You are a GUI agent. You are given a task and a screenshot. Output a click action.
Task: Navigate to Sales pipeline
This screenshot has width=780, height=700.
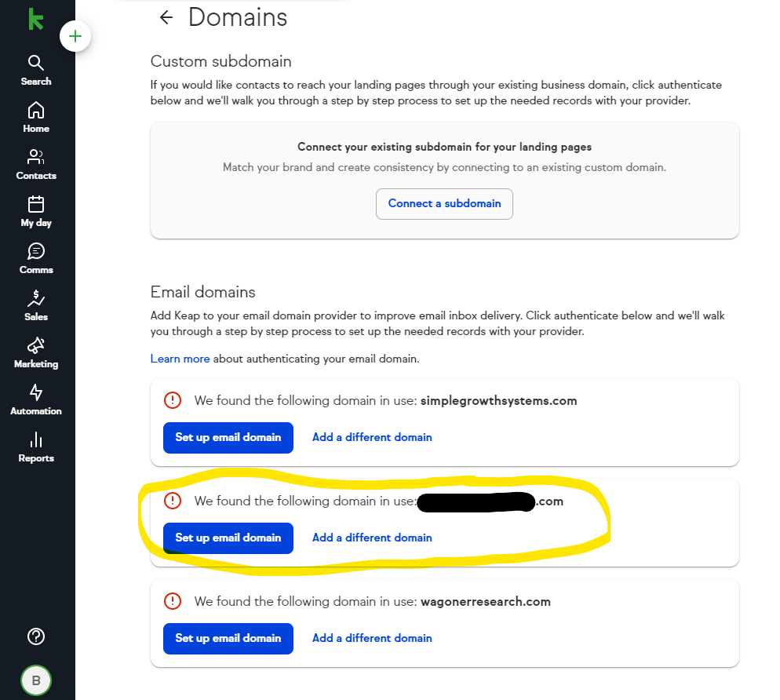(x=36, y=305)
